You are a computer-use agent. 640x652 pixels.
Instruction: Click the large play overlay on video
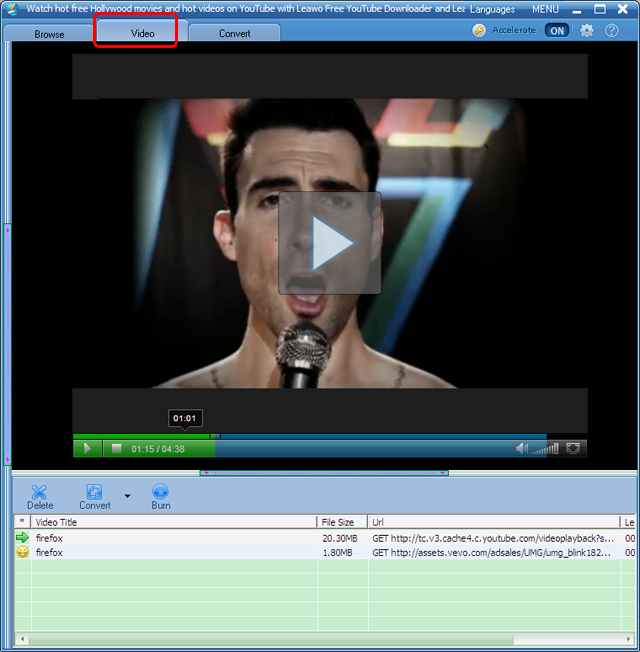[330, 243]
